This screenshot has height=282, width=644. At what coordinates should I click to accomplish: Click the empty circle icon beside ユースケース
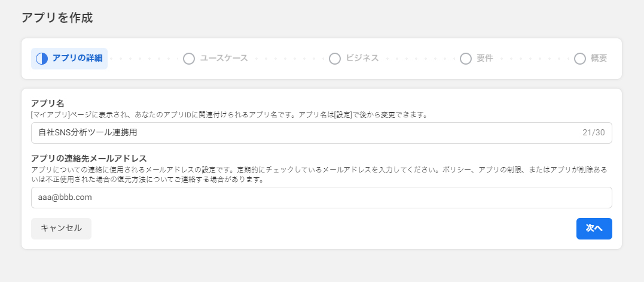click(189, 59)
